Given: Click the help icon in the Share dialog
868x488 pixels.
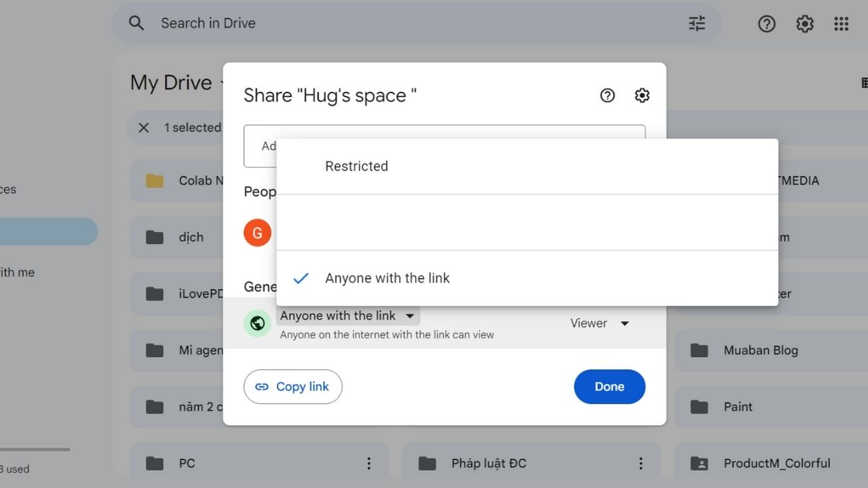Looking at the screenshot, I should tap(607, 95).
